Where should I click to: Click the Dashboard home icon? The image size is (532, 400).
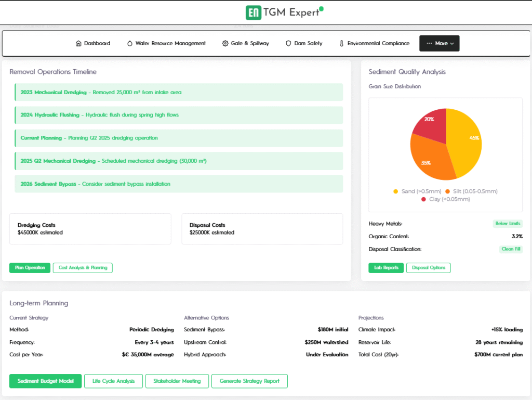tap(78, 44)
